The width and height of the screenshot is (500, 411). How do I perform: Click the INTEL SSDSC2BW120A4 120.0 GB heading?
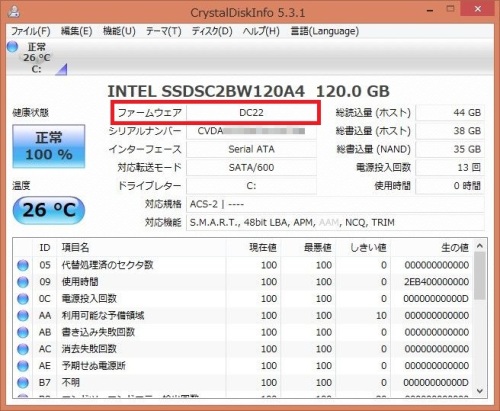click(248, 91)
